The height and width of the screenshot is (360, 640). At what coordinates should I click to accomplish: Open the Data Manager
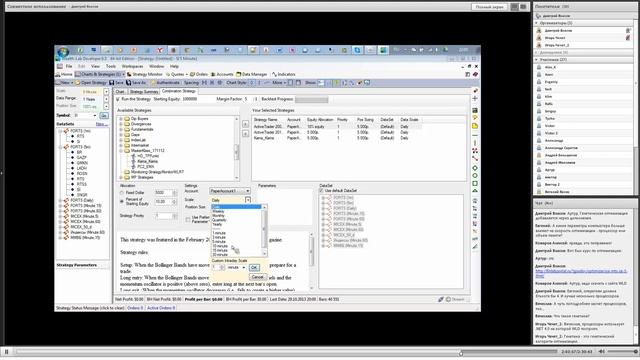click(x=251, y=74)
